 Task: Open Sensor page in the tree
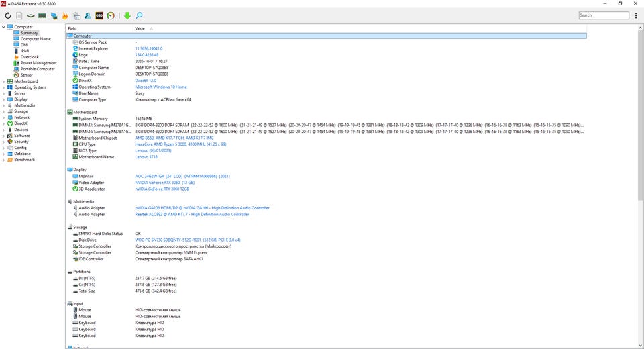click(x=27, y=75)
